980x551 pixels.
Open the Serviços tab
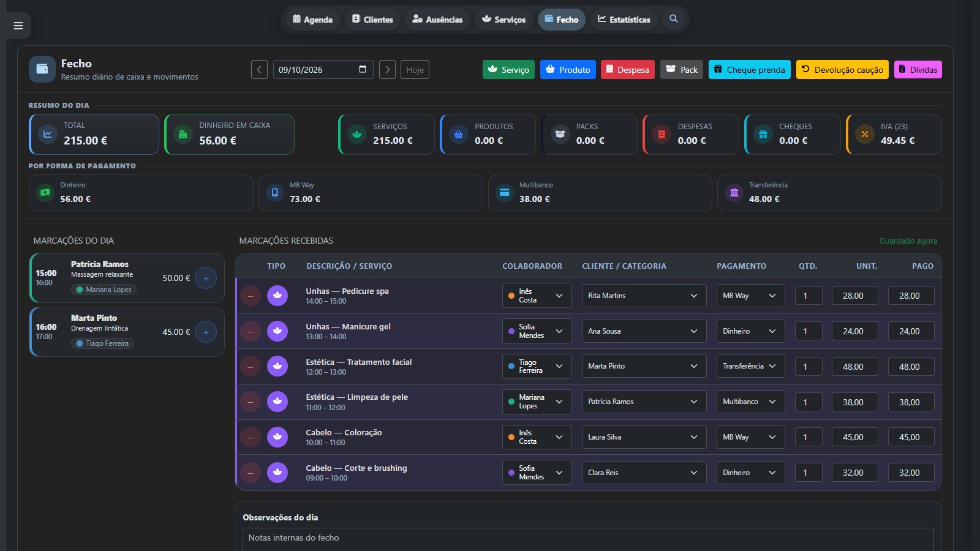[503, 20]
